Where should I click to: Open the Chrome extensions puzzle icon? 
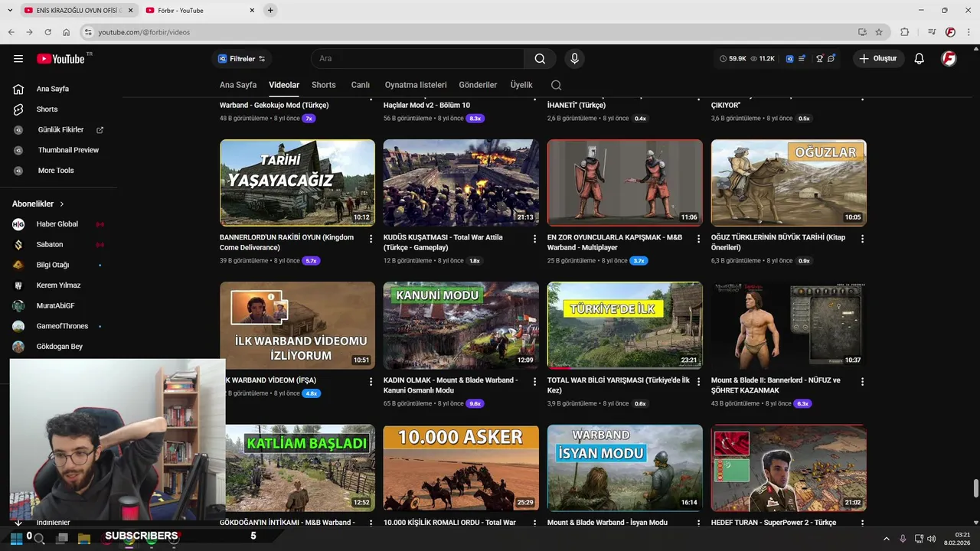pyautogui.click(x=905, y=32)
